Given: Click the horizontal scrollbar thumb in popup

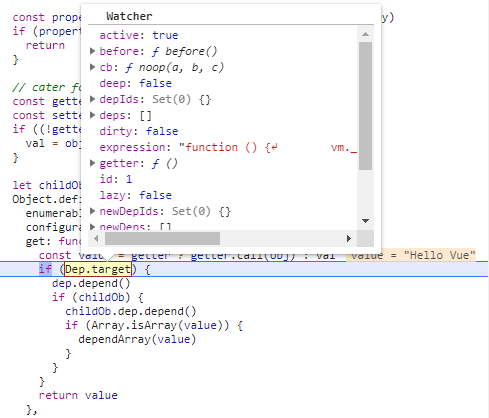Looking at the screenshot, I should click(162, 239).
